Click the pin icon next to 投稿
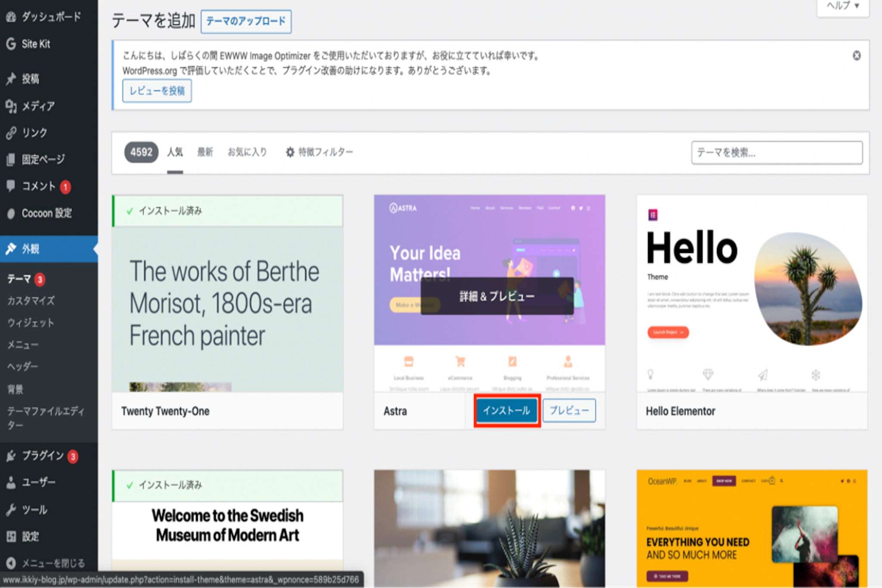The width and height of the screenshot is (882, 588). (11, 79)
